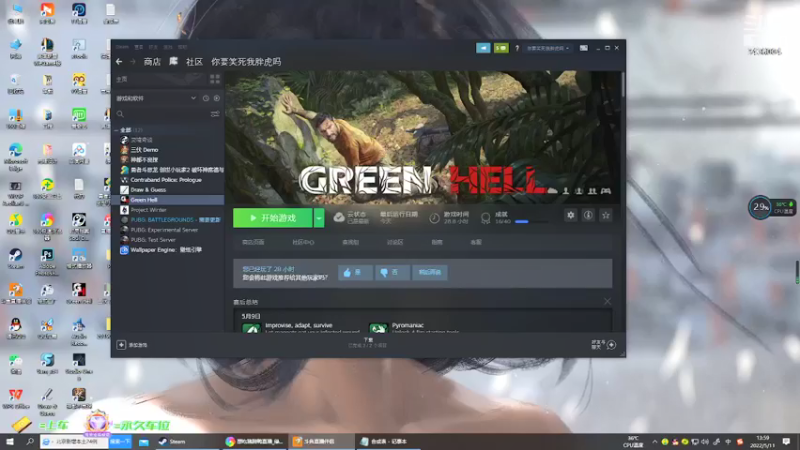Open the green friends notification button
This screenshot has height=450, width=800.
501,48
